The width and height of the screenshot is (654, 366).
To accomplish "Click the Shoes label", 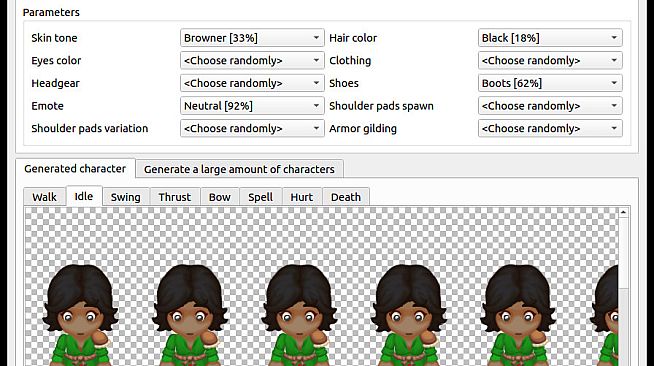I will [344, 83].
